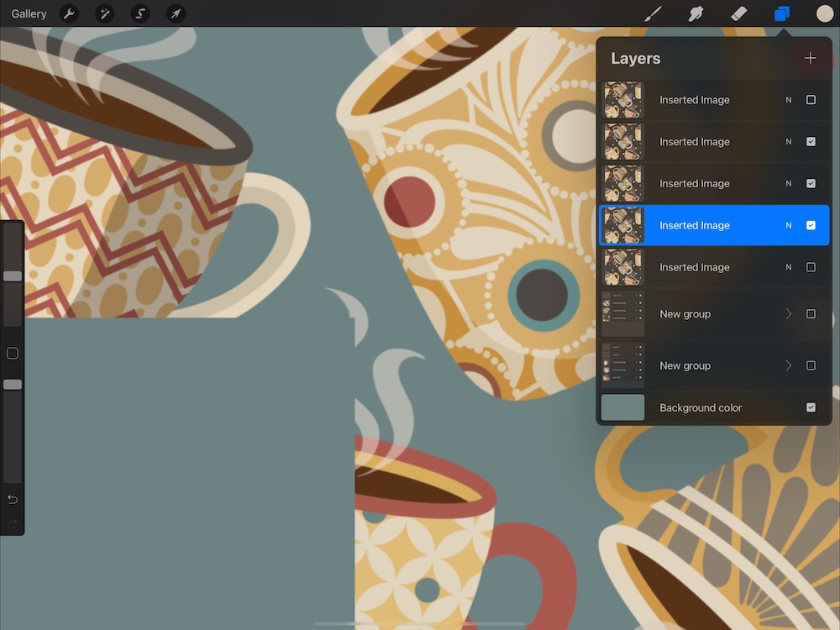Open blend mode N on selected layer
Viewport: 840px width, 630px height.
click(x=788, y=225)
